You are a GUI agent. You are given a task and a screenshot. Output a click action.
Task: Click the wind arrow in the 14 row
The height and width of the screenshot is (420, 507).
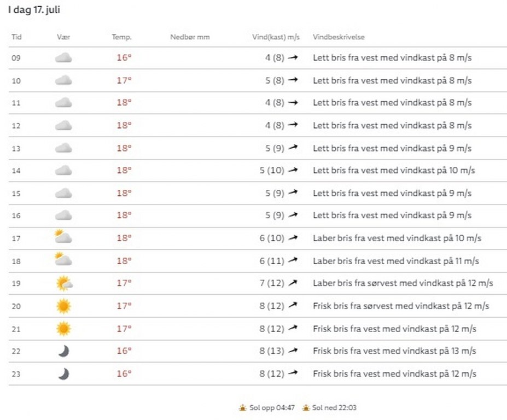[293, 170]
